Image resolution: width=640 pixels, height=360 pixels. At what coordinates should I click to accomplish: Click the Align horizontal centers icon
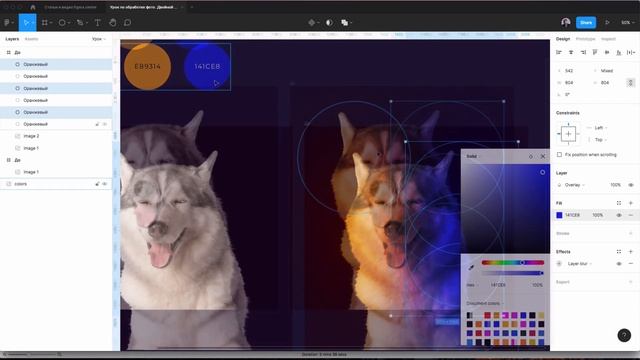pos(571,52)
